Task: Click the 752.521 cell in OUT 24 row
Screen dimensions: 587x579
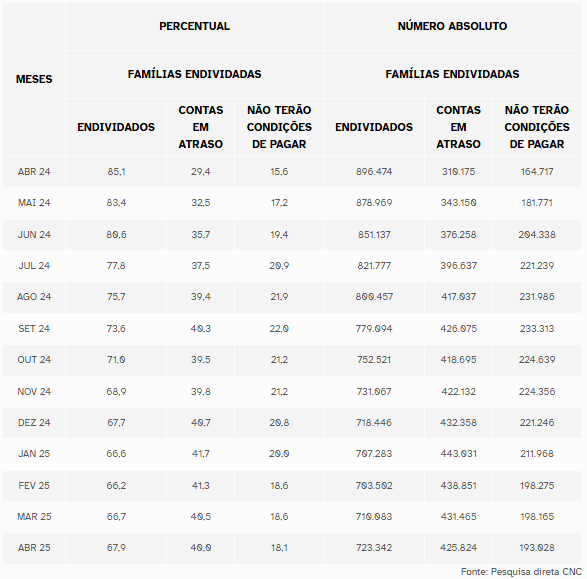Action: 374,360
